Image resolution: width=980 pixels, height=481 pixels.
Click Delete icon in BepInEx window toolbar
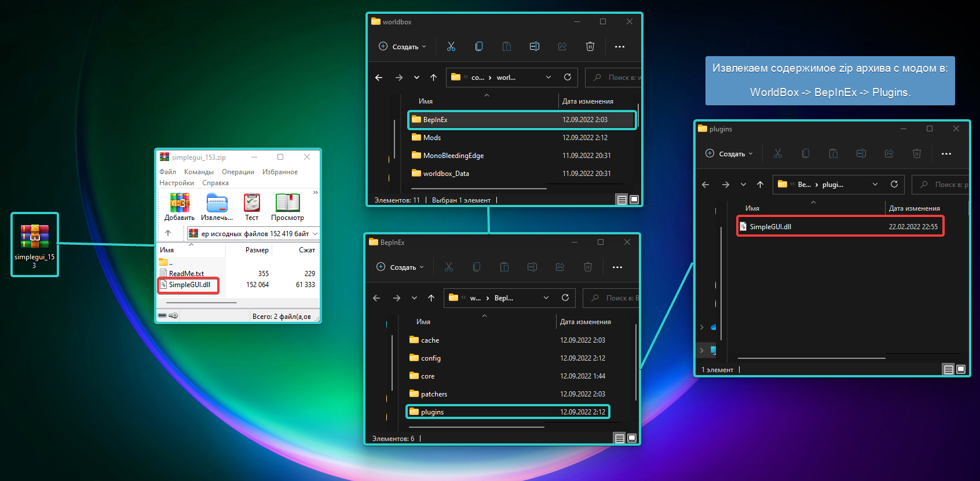pos(588,267)
